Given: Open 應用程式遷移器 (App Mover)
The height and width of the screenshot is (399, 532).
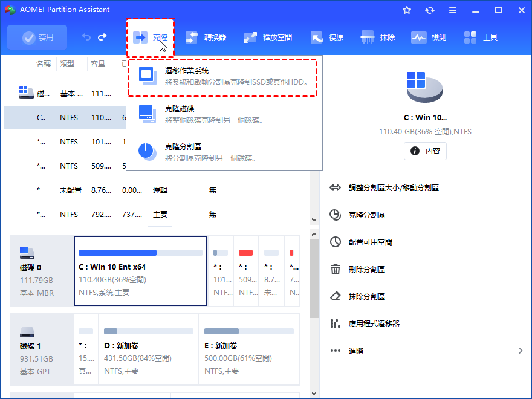Looking at the screenshot, I should point(374,323).
